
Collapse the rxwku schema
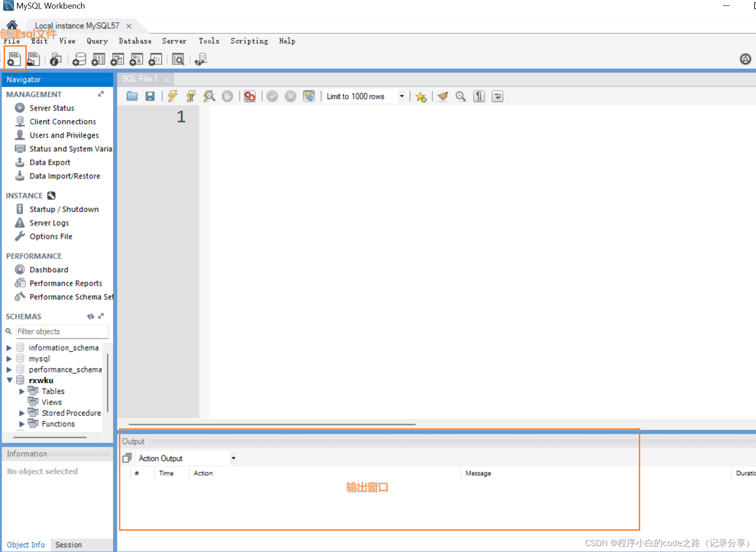(x=9, y=380)
